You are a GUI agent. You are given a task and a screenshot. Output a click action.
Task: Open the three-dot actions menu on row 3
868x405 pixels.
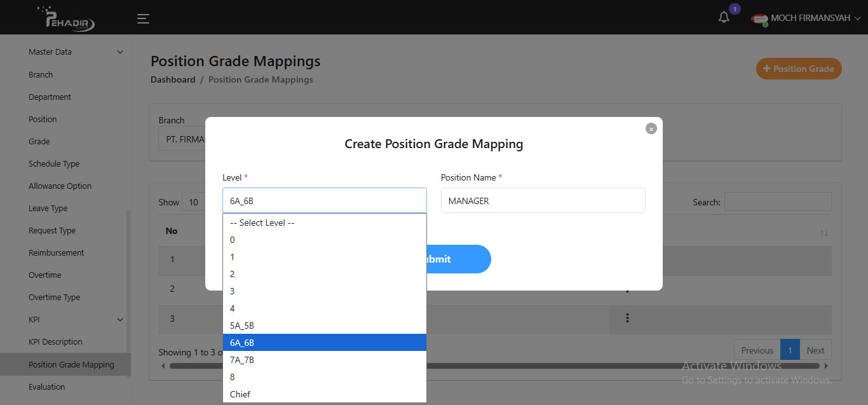pos(627,319)
